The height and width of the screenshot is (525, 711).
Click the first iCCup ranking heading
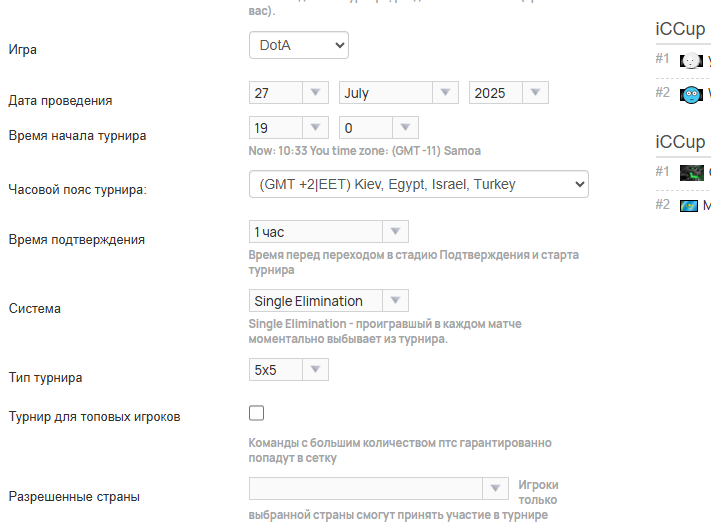(x=680, y=29)
